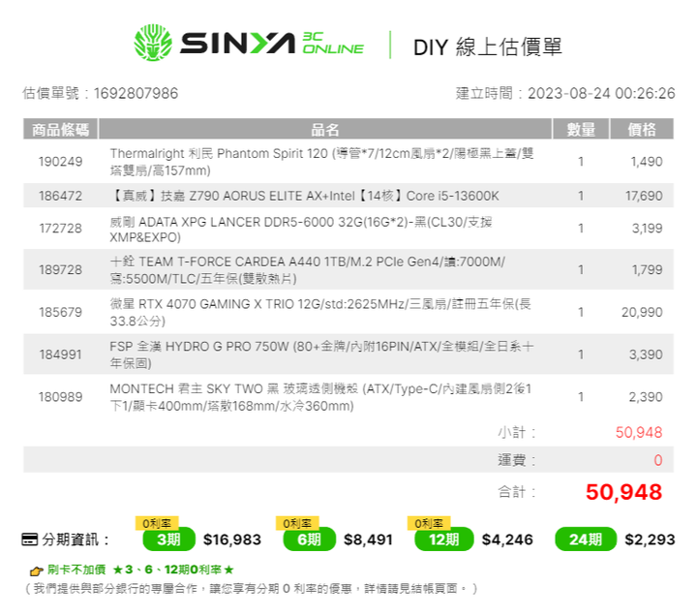Click the $4,246 installment amount

507,539
